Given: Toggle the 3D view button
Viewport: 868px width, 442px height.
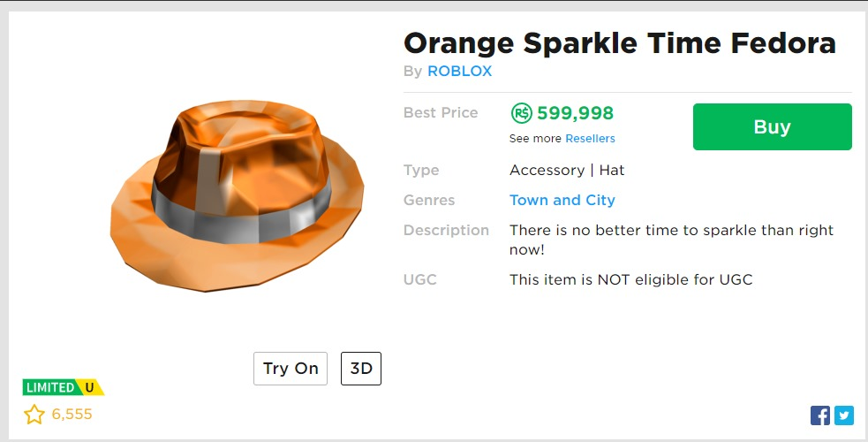Looking at the screenshot, I should point(361,369).
